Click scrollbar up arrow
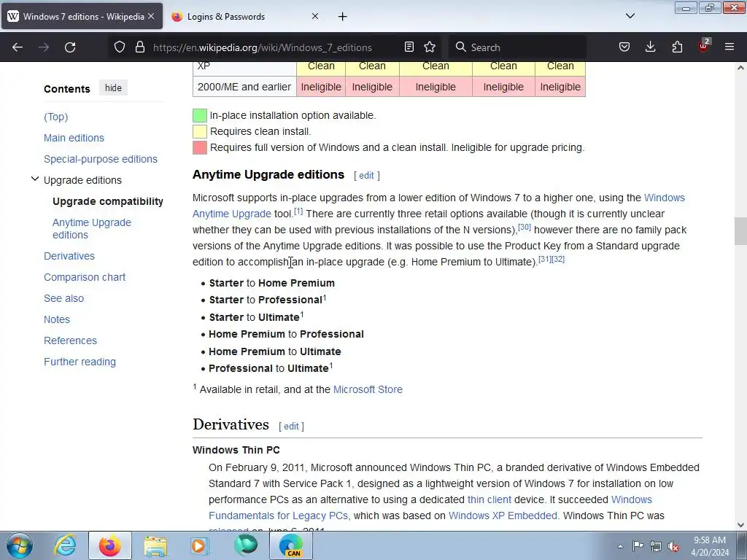The image size is (747, 560). [x=740, y=68]
